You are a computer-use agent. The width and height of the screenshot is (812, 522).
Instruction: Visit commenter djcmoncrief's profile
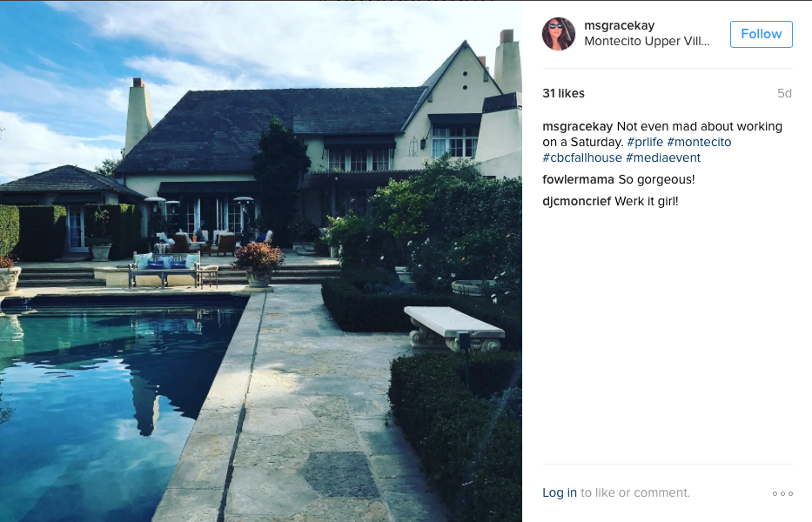tap(576, 202)
